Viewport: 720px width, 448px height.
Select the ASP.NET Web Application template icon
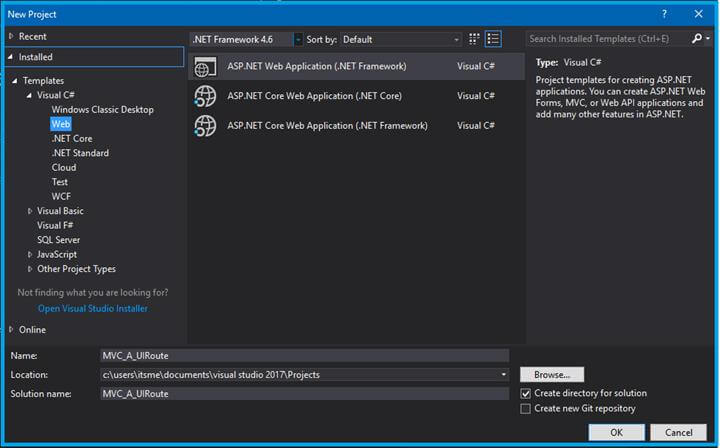tap(205, 67)
